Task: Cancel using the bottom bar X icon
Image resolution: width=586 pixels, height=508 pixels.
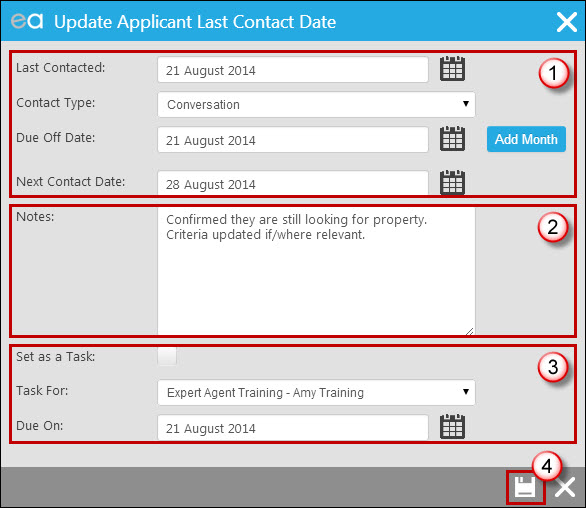Action: 565,487
